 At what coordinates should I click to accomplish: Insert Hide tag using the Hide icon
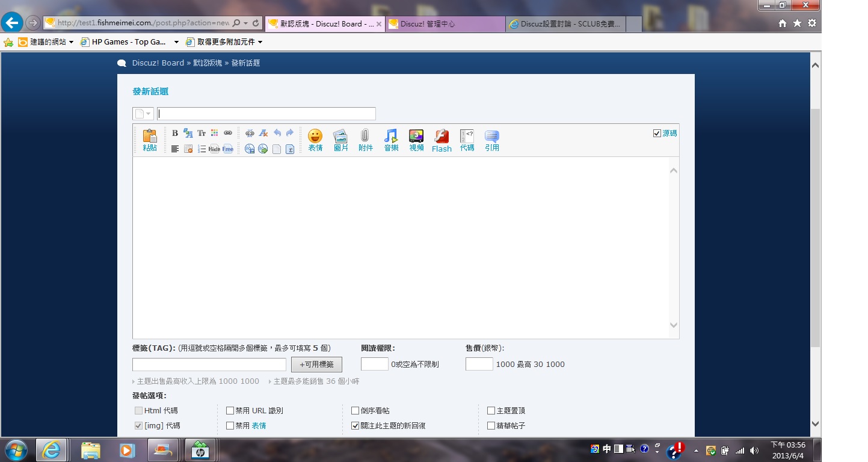(x=214, y=149)
